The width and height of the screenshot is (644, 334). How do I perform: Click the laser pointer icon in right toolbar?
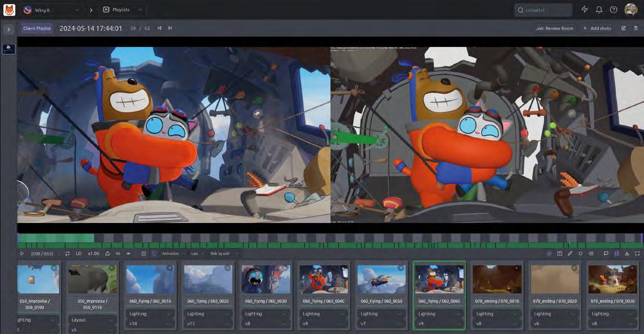coord(549,253)
